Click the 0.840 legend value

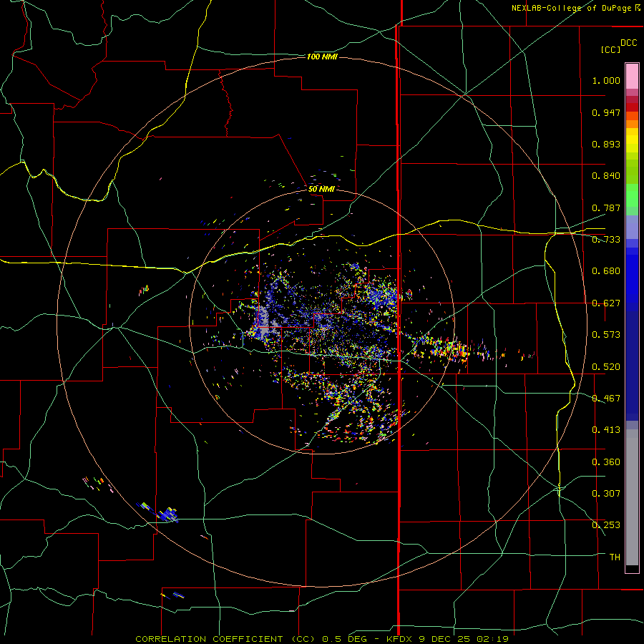tap(606, 176)
